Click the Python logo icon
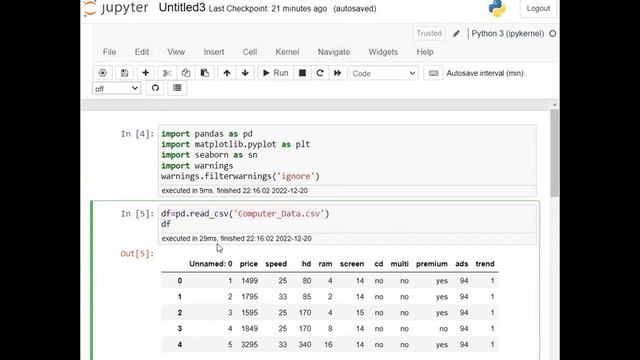The width and height of the screenshot is (640, 360). click(497, 8)
